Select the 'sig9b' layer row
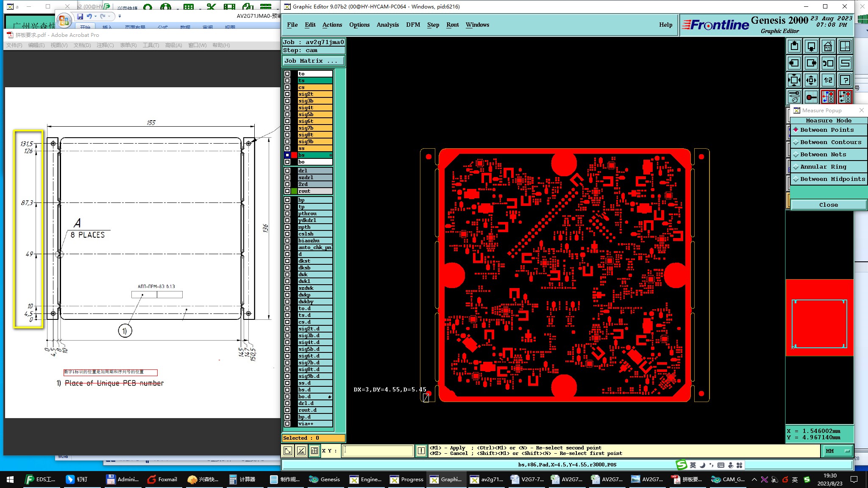The height and width of the screenshot is (488, 868). (315, 141)
